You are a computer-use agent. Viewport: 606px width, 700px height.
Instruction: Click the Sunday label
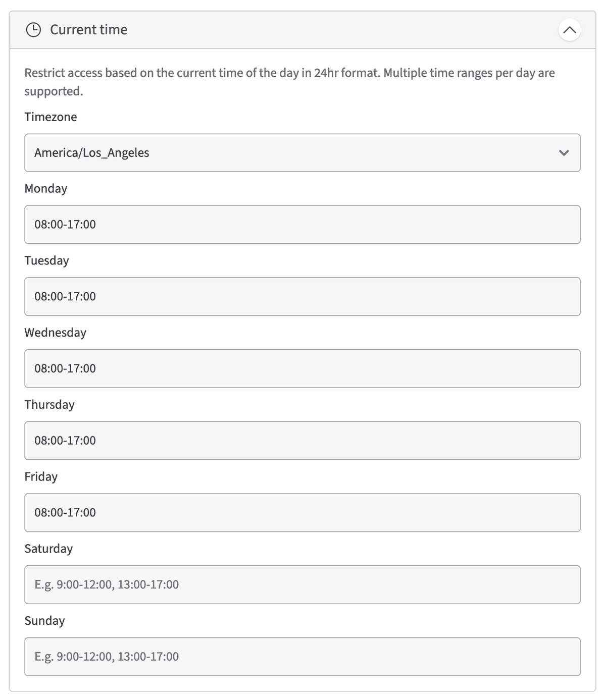(44, 621)
